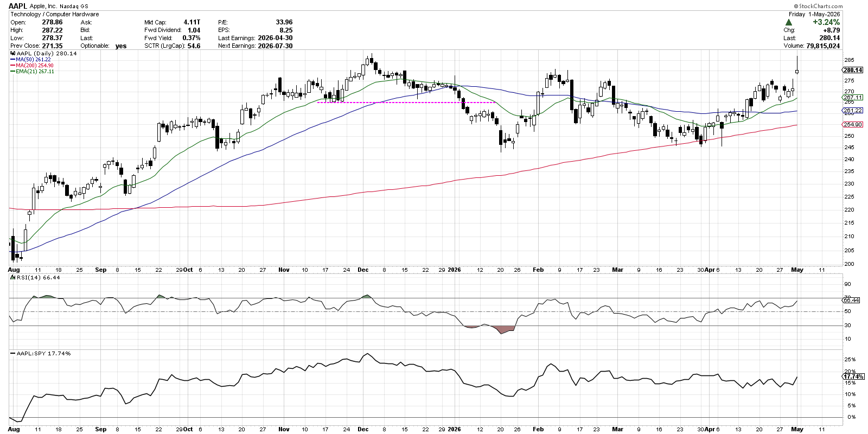Select the Open value 278.86
This screenshot has width=868, height=434.
click(x=52, y=22)
